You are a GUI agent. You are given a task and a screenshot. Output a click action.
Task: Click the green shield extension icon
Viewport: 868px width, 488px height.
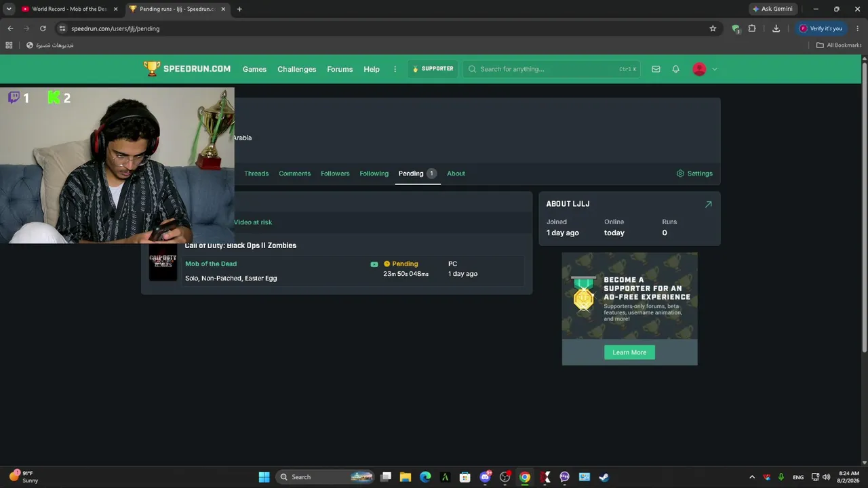[x=736, y=28]
